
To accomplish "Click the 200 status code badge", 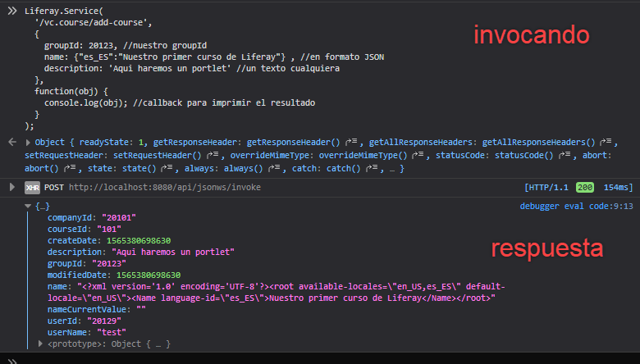I will point(585,187).
